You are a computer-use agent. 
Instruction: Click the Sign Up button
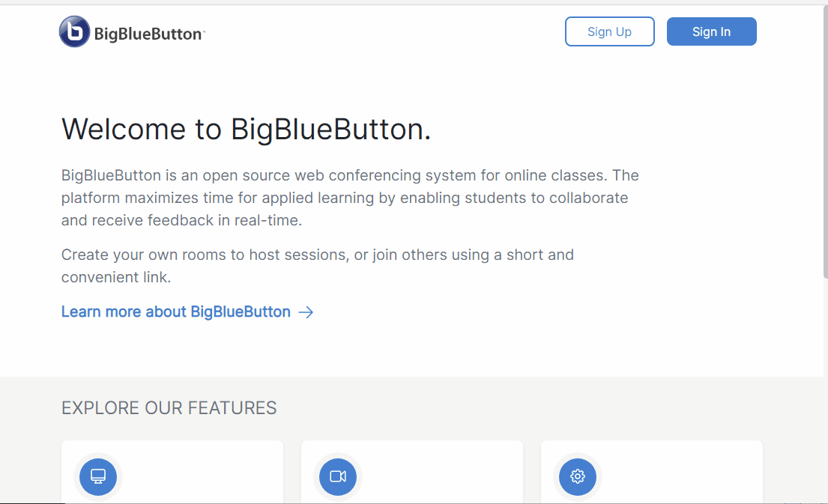(609, 31)
